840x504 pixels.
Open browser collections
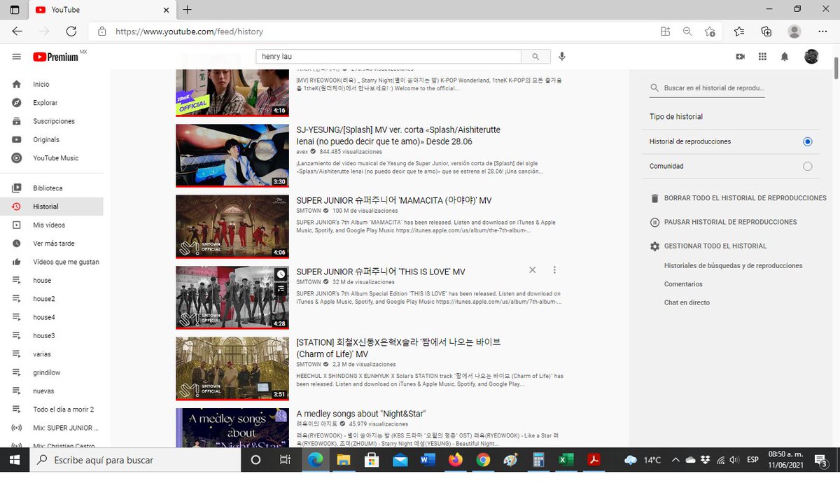[766, 31]
